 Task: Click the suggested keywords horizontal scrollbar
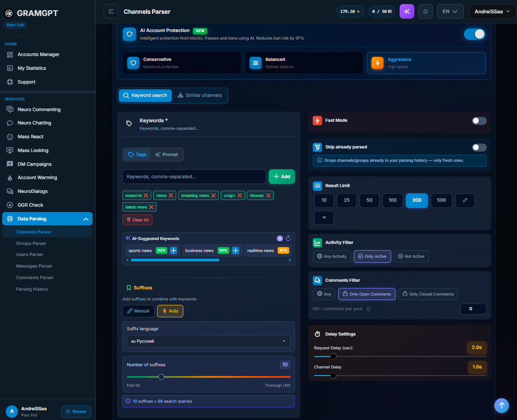tap(175, 260)
